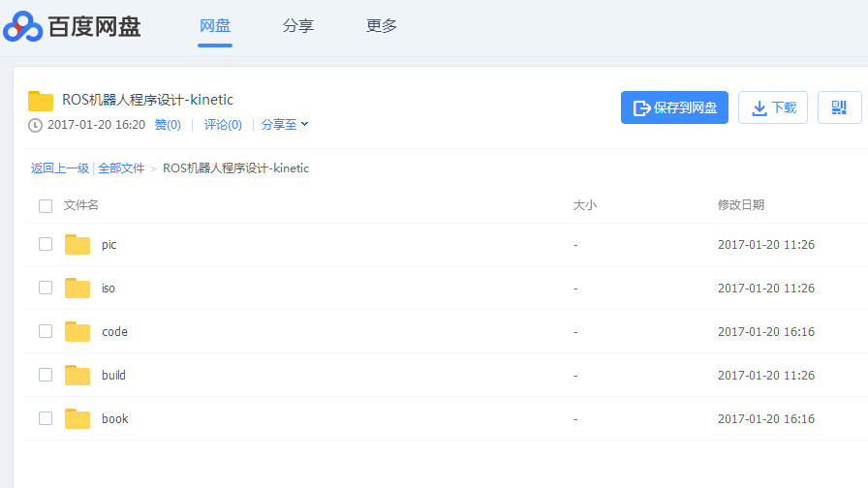The width and height of the screenshot is (868, 488).
Task: Expand the 分享至 dropdown
Action: (285, 125)
